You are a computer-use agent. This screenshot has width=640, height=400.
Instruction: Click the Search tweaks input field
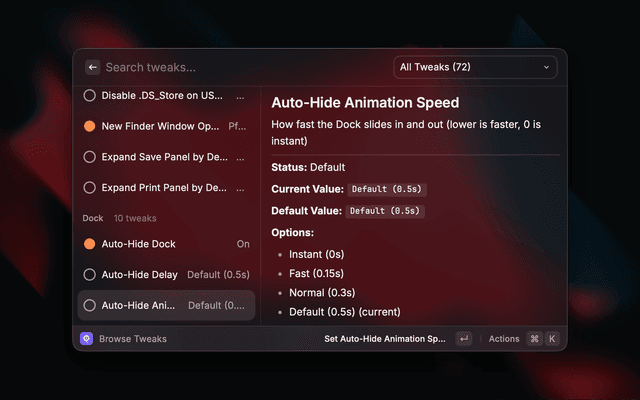[240, 67]
